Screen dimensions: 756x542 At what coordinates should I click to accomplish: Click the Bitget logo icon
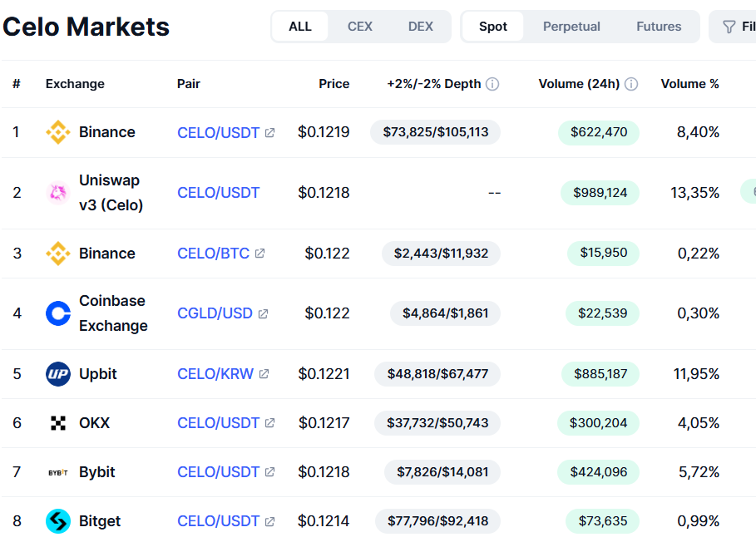(x=58, y=521)
